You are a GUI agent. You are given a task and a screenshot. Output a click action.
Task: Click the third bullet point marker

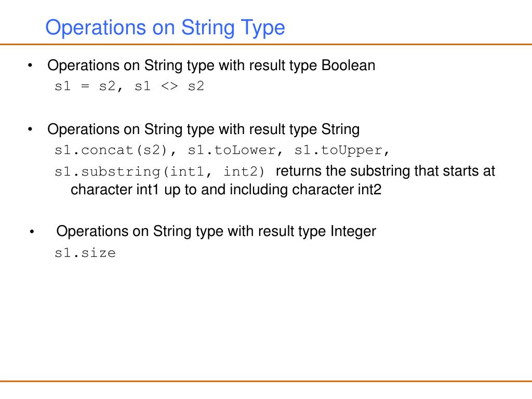[x=32, y=232]
